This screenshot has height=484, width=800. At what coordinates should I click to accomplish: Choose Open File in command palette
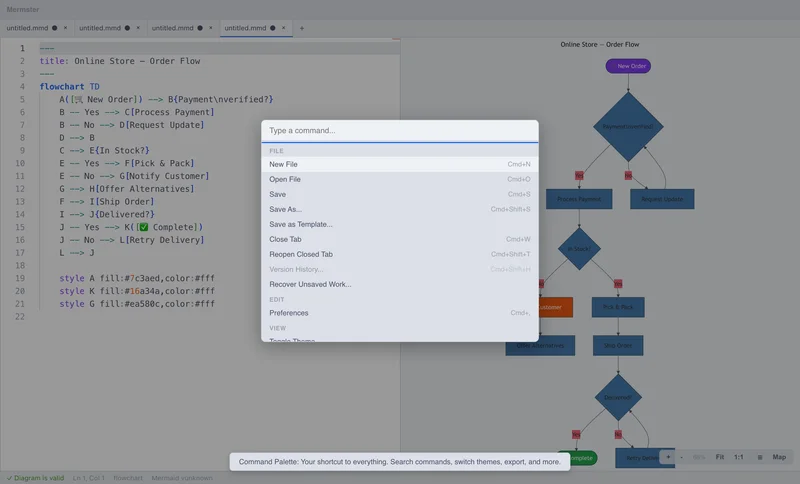(x=399, y=179)
